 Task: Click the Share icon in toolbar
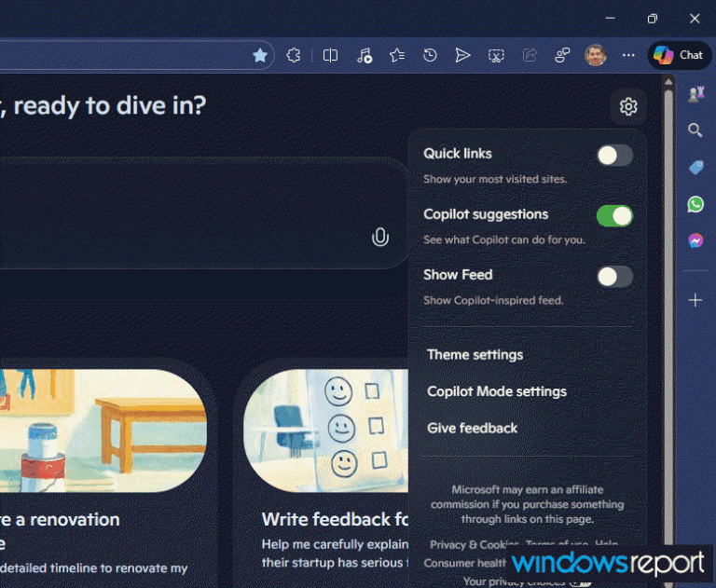click(530, 56)
